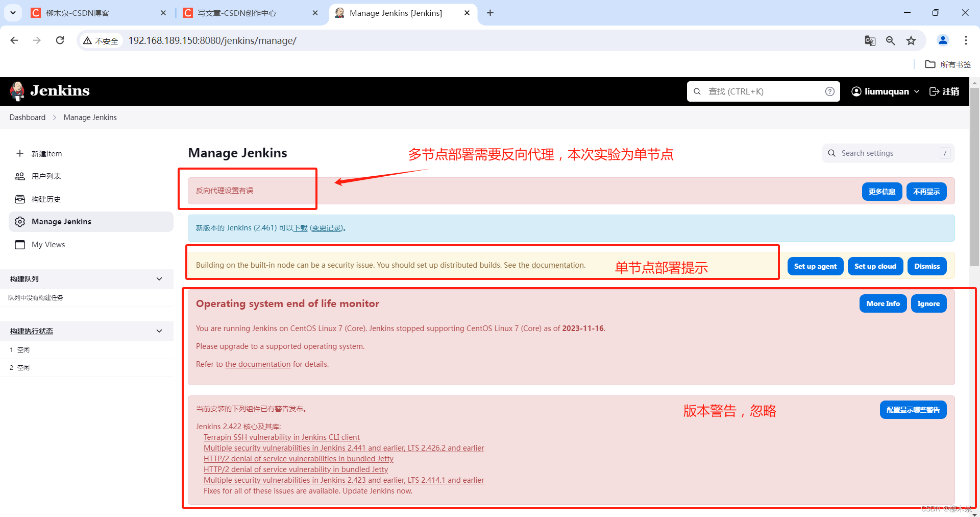Click the 新建Item plus icon
The width and height of the screenshot is (980, 517).
(x=20, y=153)
